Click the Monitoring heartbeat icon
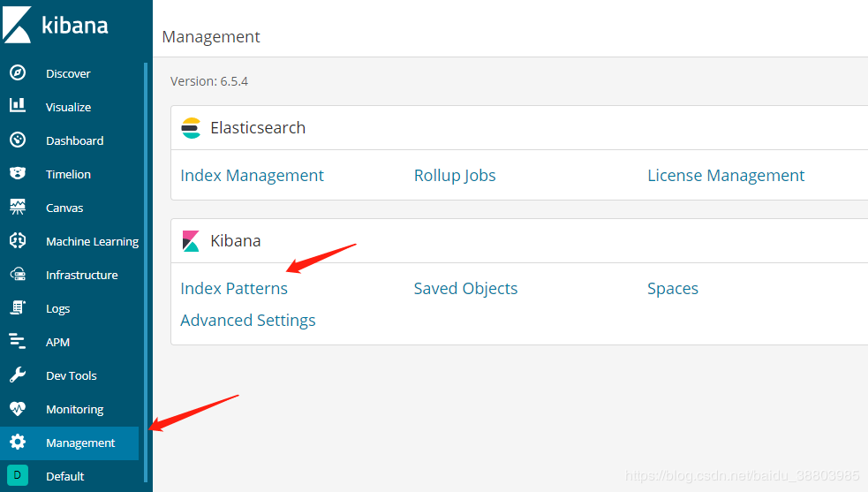 click(x=18, y=409)
